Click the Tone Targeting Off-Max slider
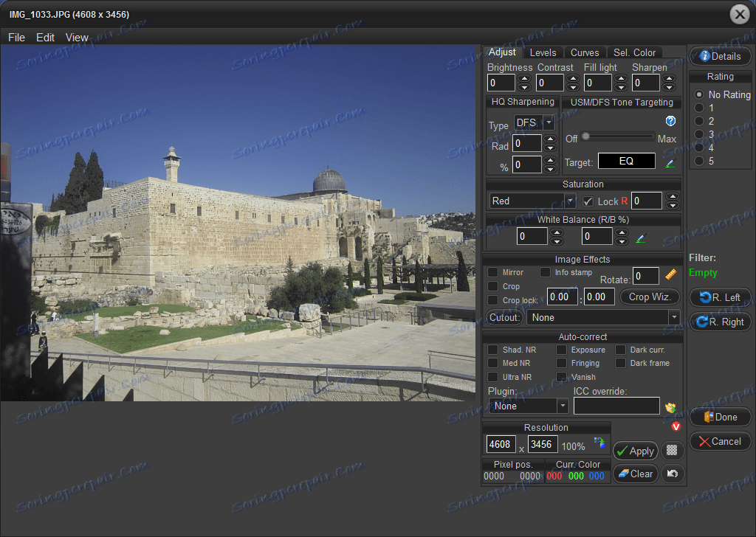 click(618, 136)
